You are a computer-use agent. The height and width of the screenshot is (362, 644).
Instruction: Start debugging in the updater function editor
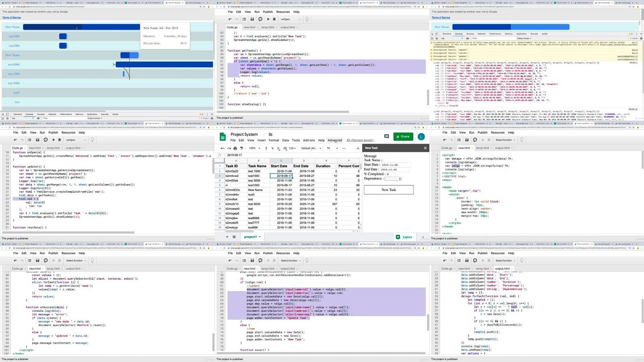pos(60,140)
